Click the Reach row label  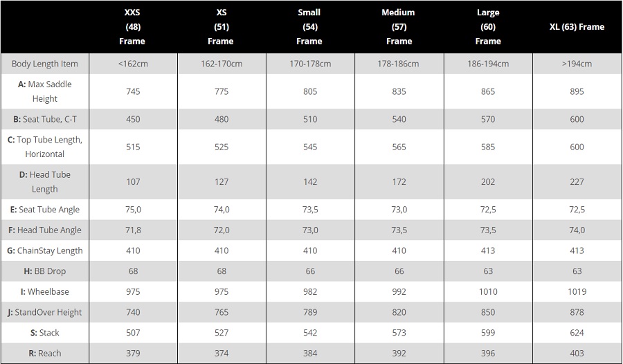44,353
